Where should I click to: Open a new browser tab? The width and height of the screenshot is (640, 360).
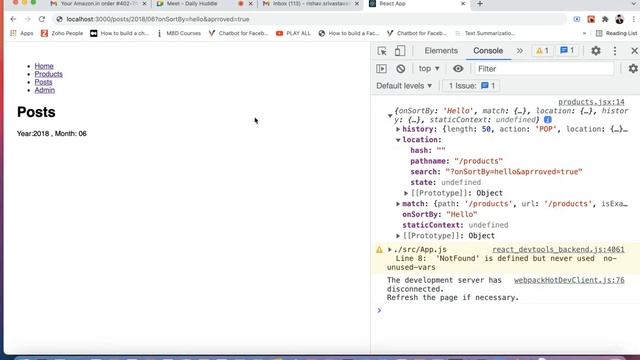click(480, 4)
